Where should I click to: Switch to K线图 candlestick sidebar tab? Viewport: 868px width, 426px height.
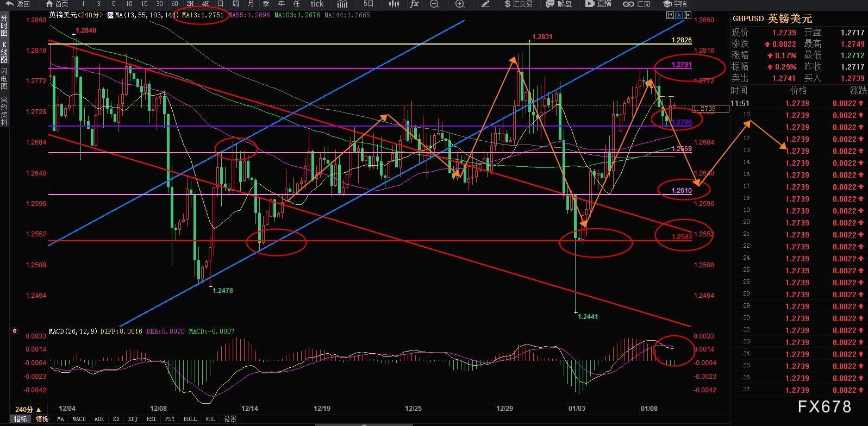(x=4, y=52)
